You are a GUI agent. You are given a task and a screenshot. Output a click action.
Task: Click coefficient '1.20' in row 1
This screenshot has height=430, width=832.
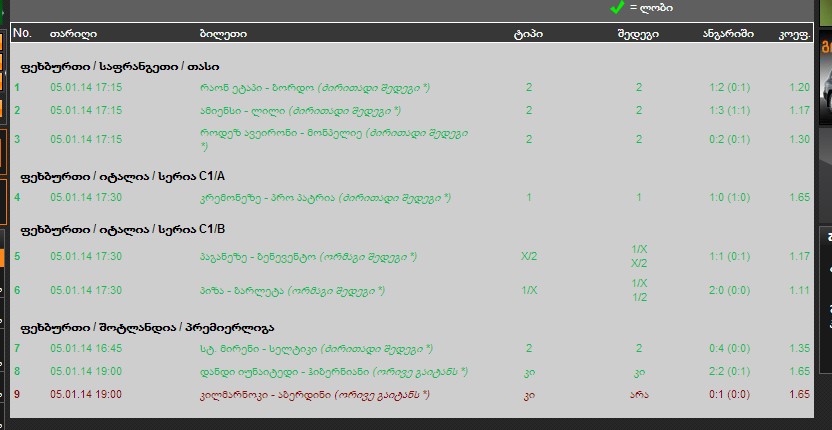pyautogui.click(x=800, y=88)
